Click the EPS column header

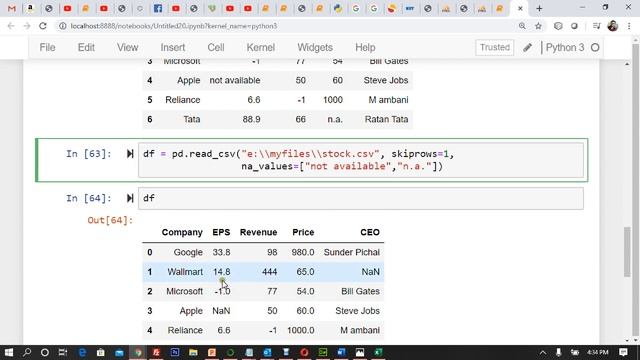coord(221,232)
